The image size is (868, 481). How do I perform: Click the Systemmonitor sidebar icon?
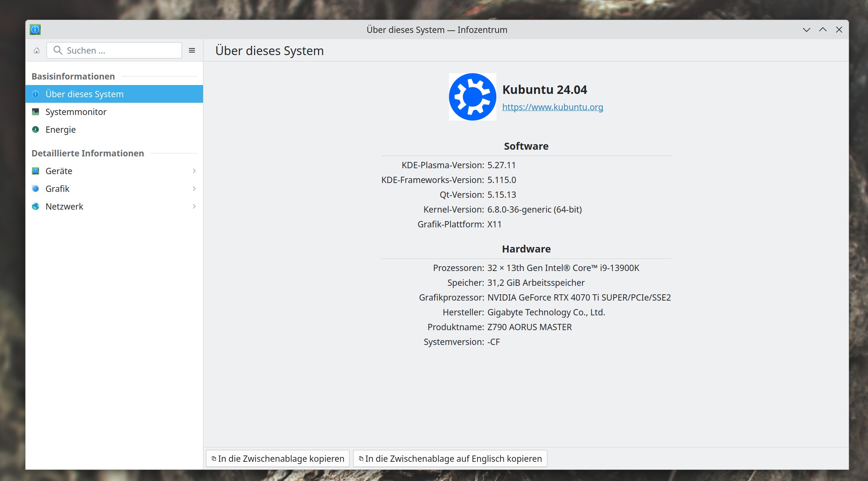coord(36,112)
